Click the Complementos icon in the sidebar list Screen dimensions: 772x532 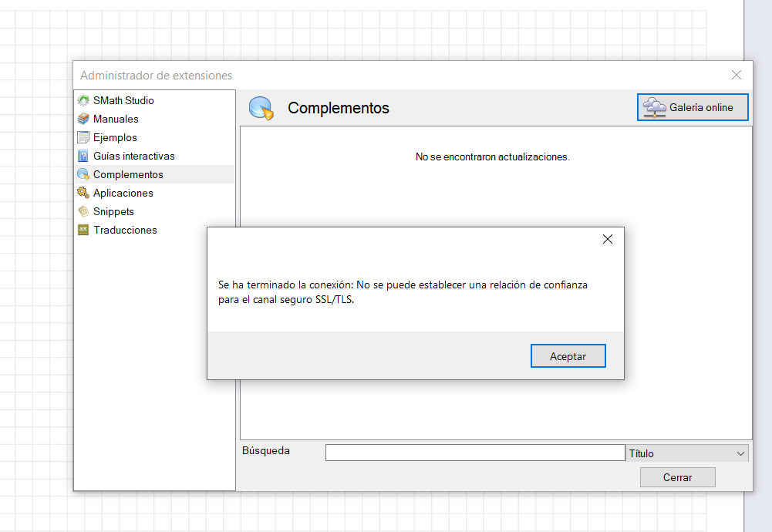tap(83, 174)
